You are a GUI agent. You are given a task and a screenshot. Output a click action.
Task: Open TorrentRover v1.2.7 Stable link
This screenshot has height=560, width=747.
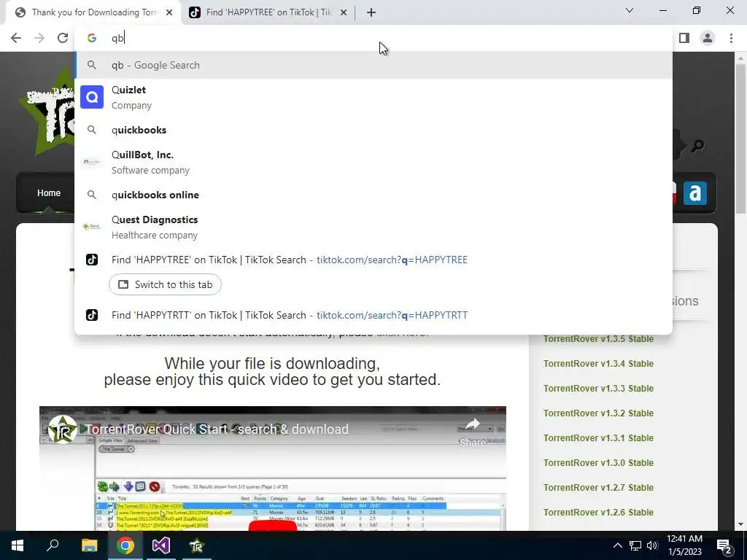(x=598, y=488)
